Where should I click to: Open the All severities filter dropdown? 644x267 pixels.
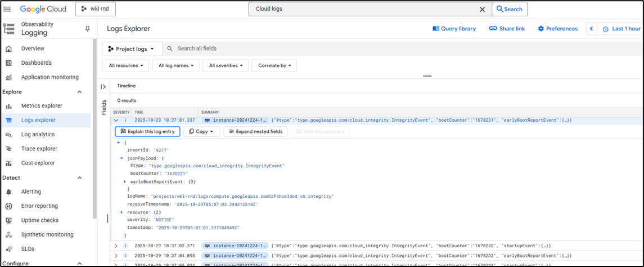pos(225,65)
